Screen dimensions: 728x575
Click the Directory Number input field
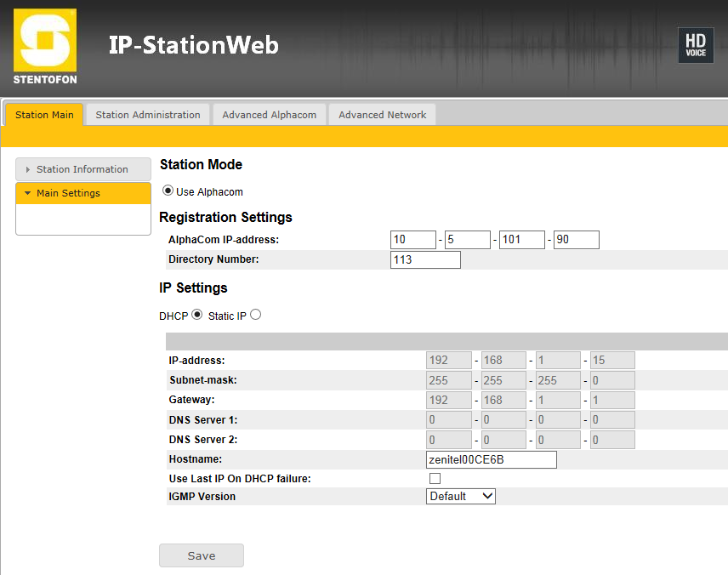(425, 259)
